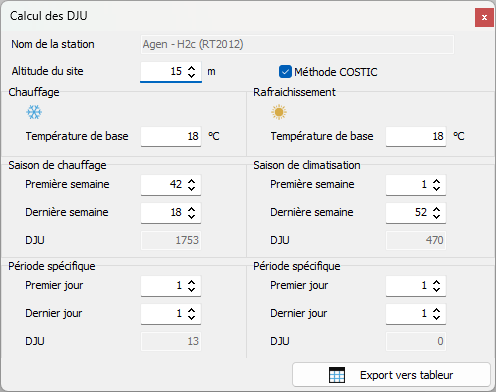Close the Calcul des DJU dialog

(484, 17)
